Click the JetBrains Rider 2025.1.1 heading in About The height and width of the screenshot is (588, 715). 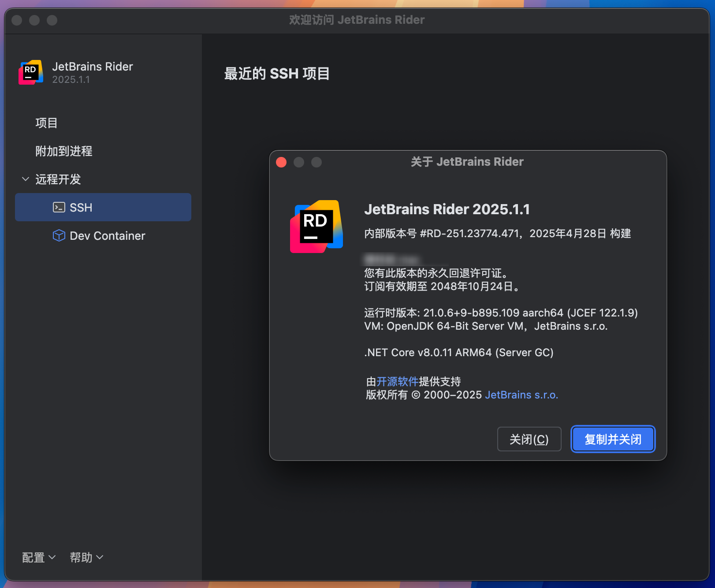coord(447,209)
